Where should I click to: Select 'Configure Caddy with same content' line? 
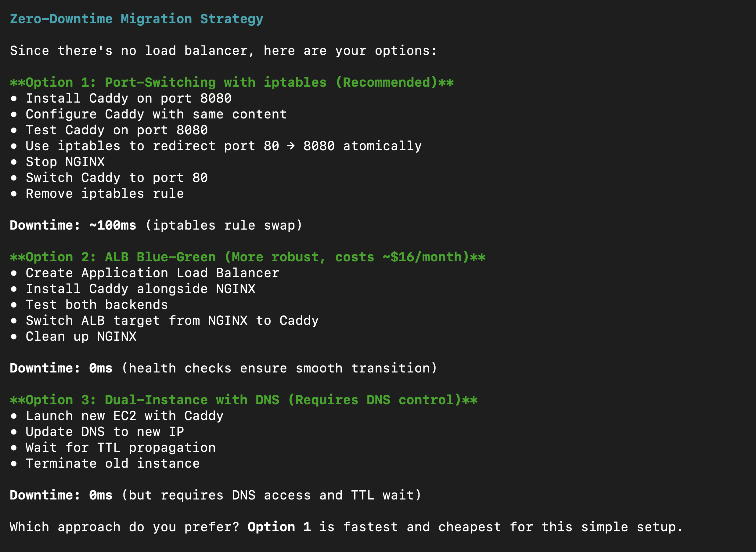click(156, 114)
